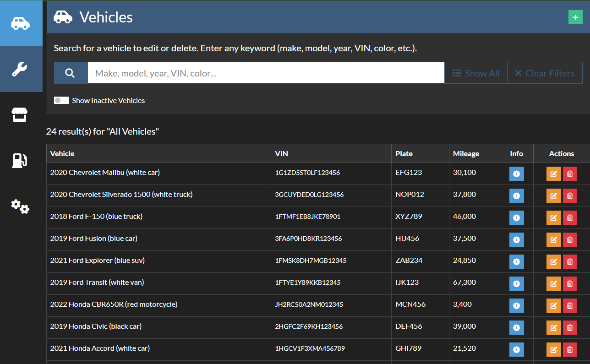Screen dimensions: 590x364
Task: Edit the 2021 Ford Explorer
Action: [553, 261]
